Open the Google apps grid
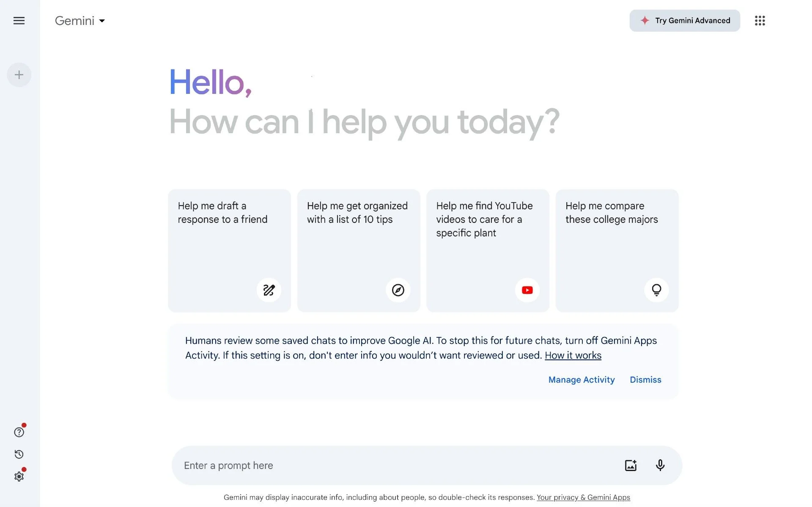 [760, 21]
